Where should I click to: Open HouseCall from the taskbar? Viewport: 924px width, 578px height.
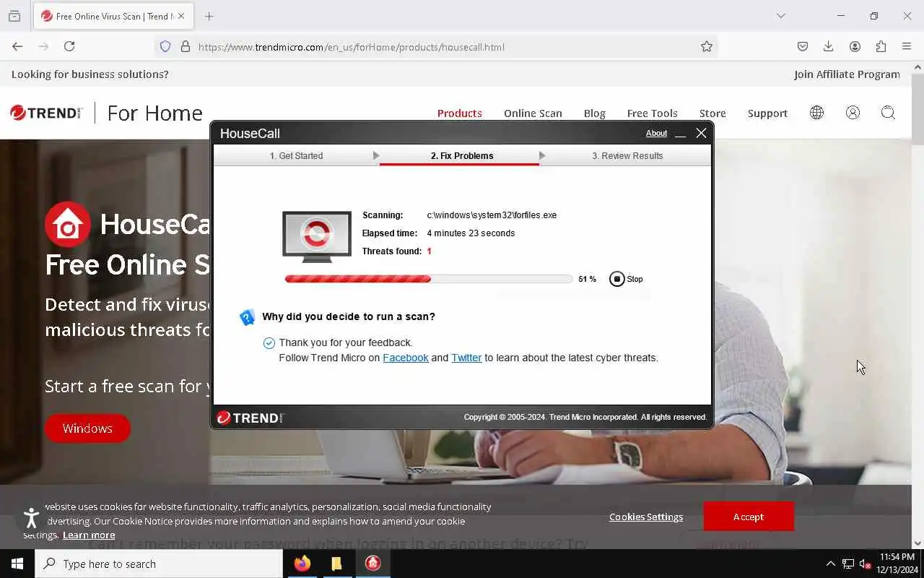click(x=372, y=564)
